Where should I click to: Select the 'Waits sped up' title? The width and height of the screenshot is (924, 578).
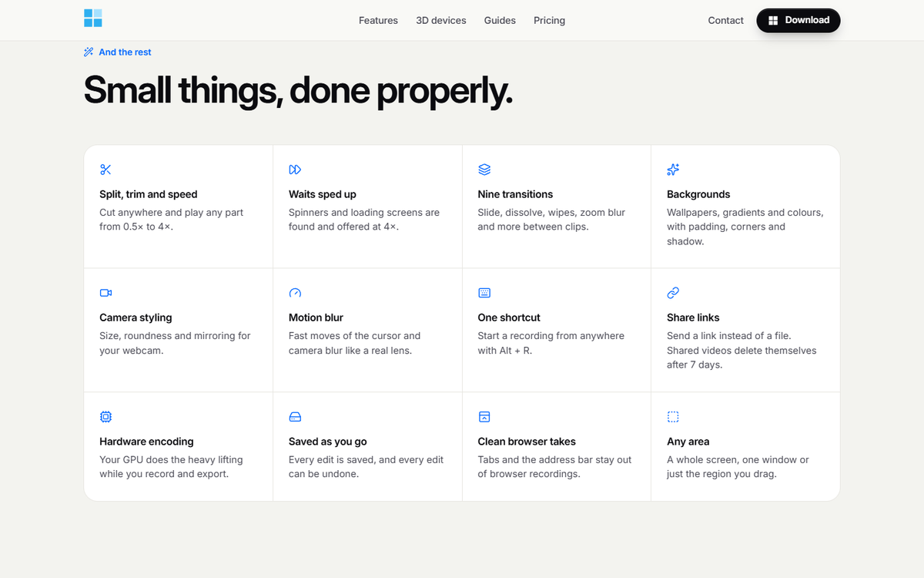pyautogui.click(x=323, y=194)
